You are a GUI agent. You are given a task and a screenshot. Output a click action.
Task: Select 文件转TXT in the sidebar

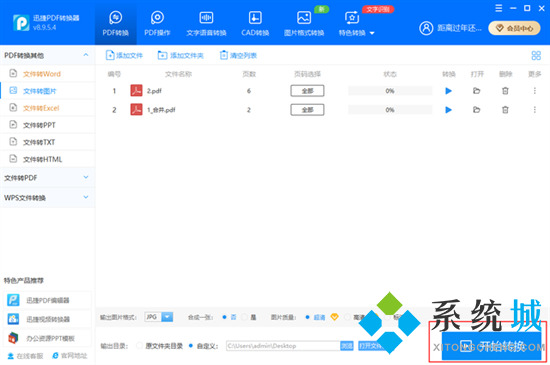click(47, 142)
